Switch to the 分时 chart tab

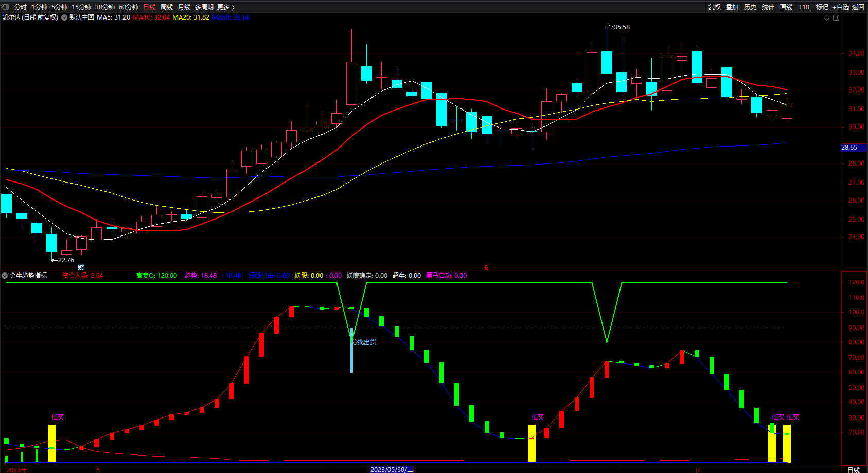(x=21, y=7)
